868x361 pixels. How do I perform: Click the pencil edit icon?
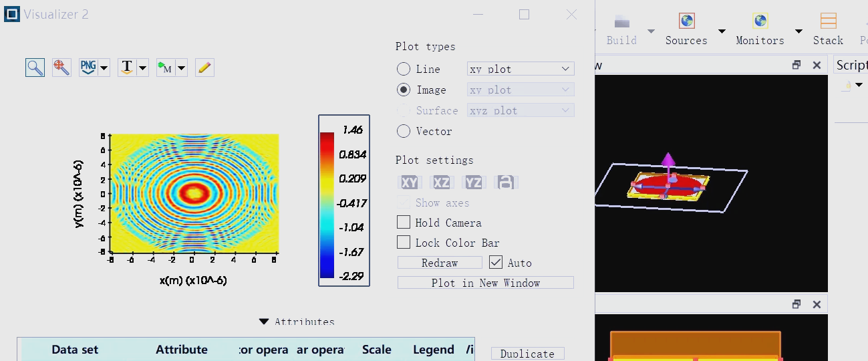tap(204, 68)
